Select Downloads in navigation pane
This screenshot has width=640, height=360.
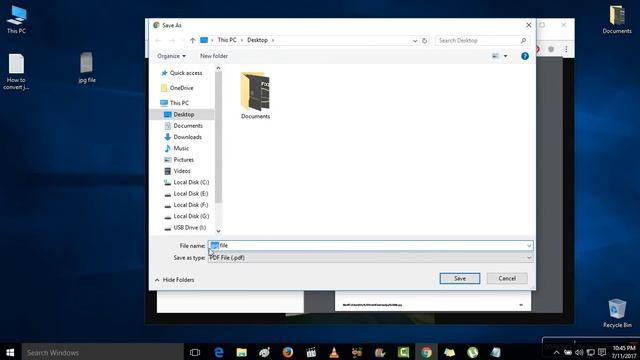[183, 137]
